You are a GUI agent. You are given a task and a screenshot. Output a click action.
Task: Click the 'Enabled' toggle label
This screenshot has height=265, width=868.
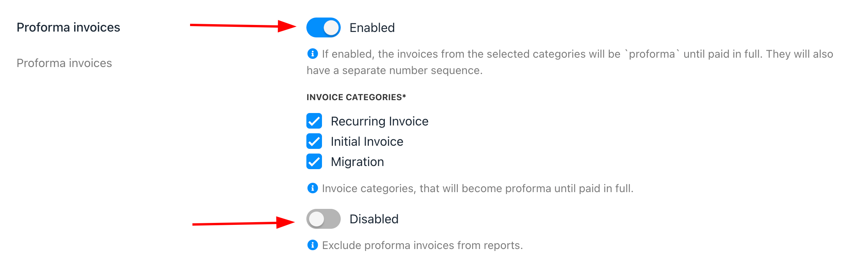pos(372,28)
